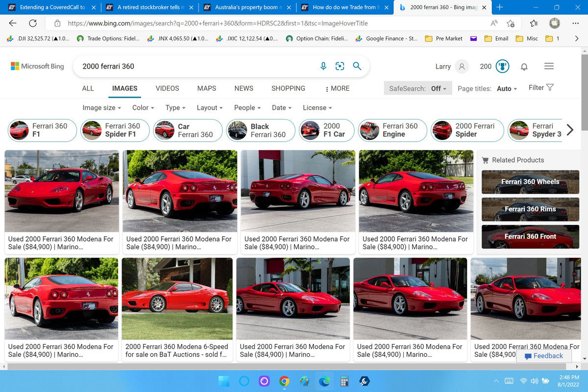Image resolution: width=588 pixels, height=392 pixels.
Task: Open the volume speaker tray icon
Action: coord(534,381)
